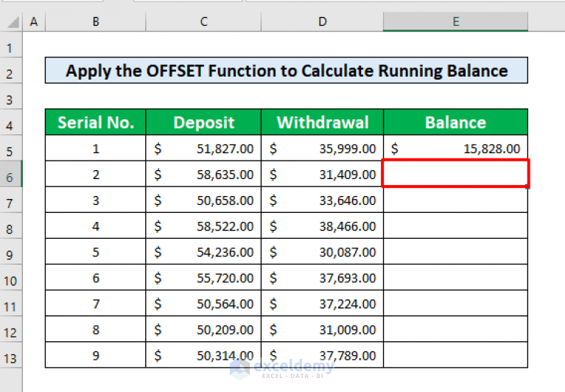Image resolution: width=565 pixels, height=392 pixels.
Task: Select withdrawal cell 37,224.00
Action: (323, 304)
